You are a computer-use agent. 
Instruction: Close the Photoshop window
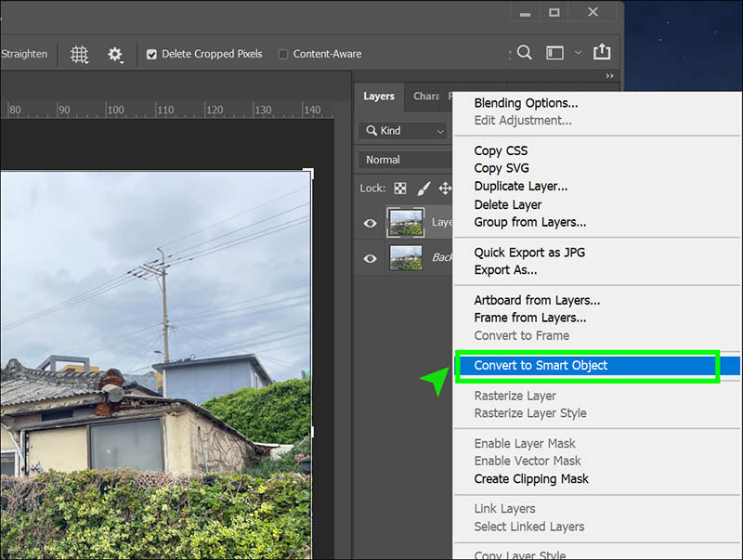[593, 12]
